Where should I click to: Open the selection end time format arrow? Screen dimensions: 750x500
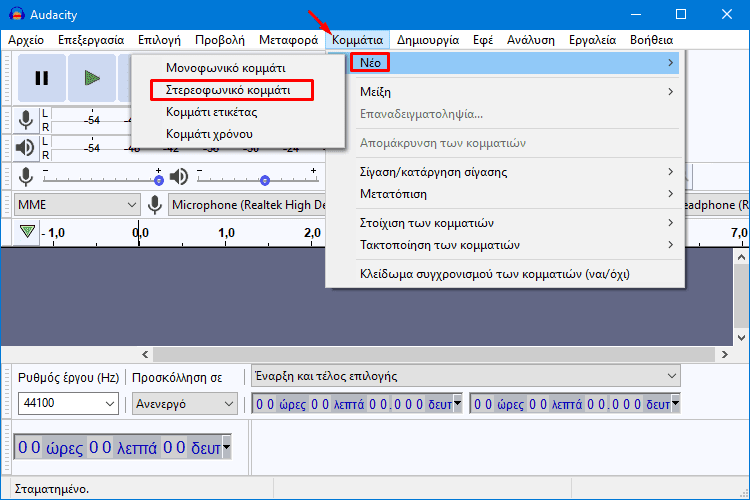coord(675,403)
